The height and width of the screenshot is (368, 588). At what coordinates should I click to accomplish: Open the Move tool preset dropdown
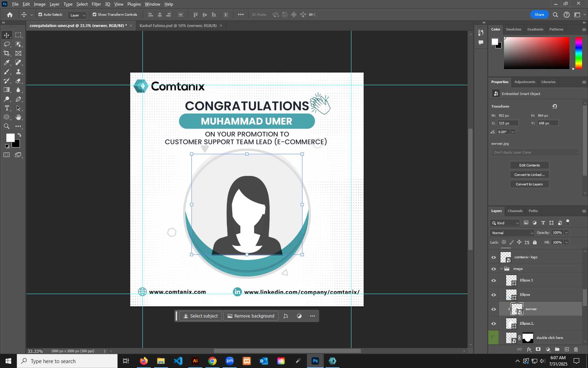coord(31,15)
